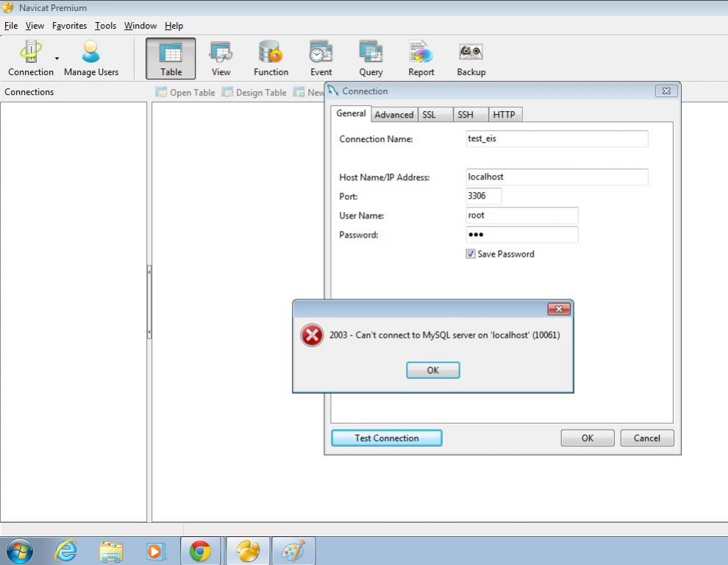The height and width of the screenshot is (565, 728).
Task: Expand the Connection dropdown arrow
Action: [57, 59]
